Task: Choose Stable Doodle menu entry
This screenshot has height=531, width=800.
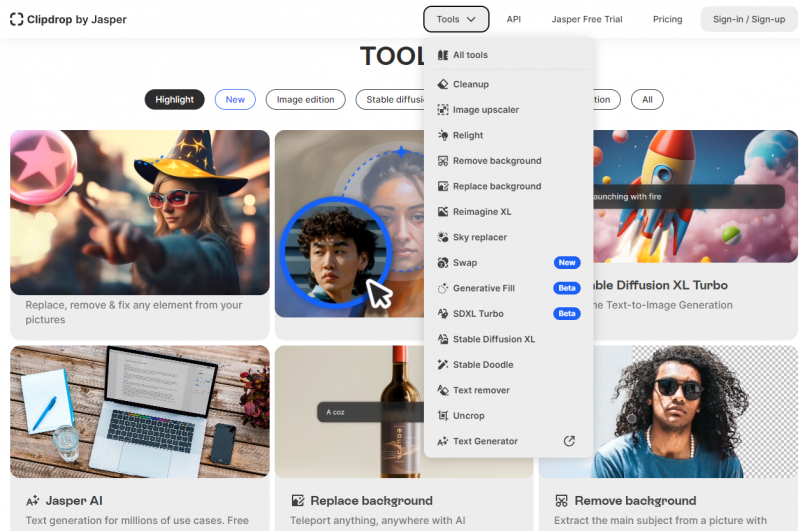Action: click(x=508, y=365)
